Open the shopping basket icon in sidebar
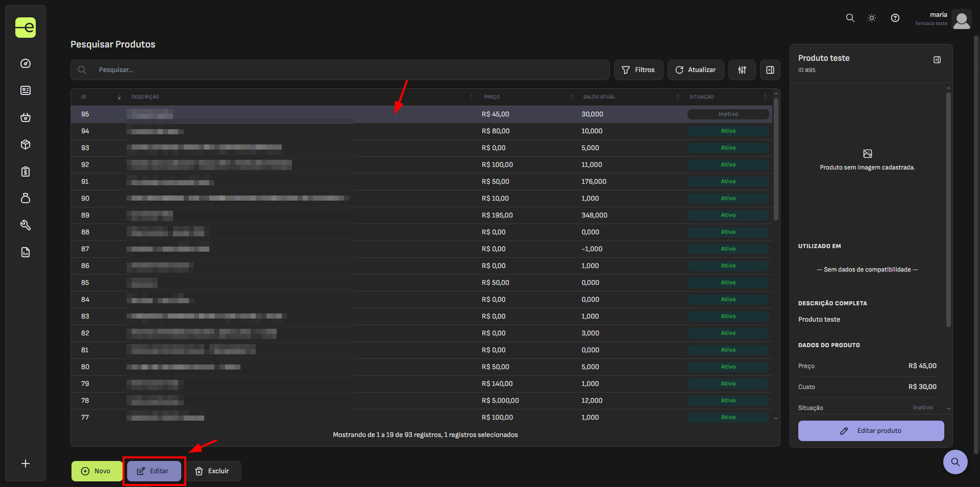980x487 pixels. [26, 117]
